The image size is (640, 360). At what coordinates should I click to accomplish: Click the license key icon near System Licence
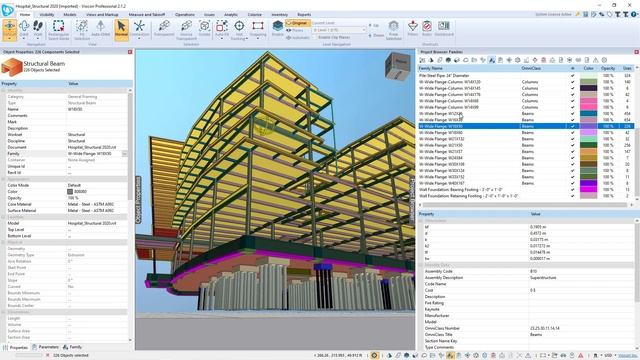(x=578, y=14)
